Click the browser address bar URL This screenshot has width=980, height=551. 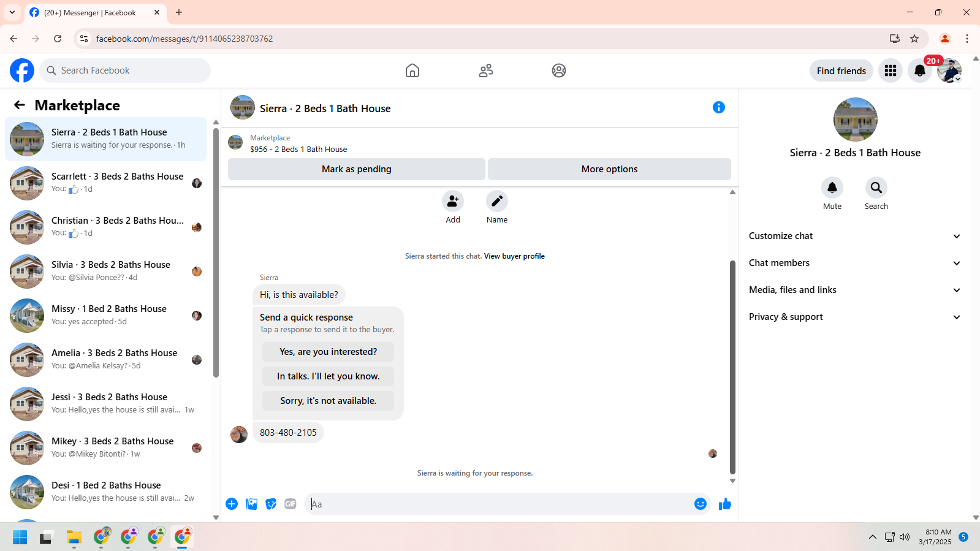pos(184,39)
